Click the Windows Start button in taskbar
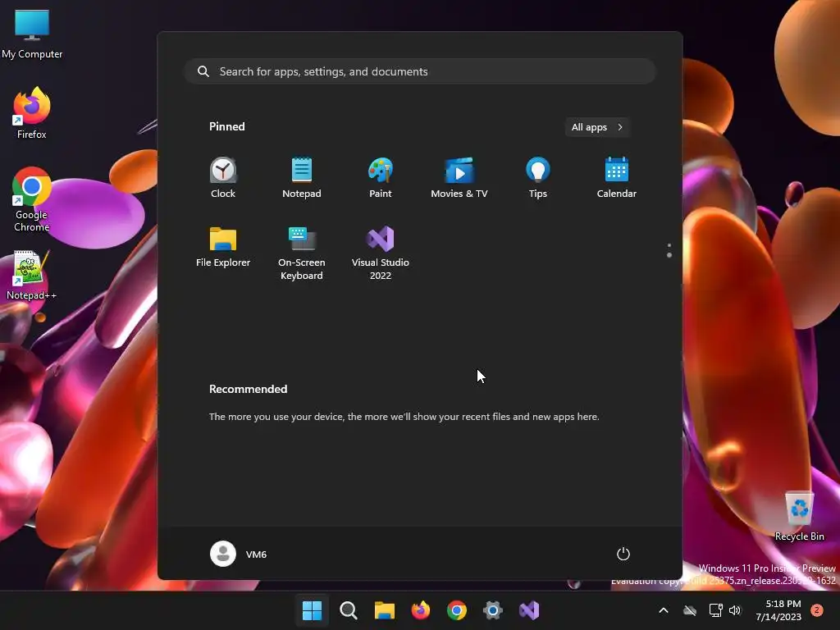 coord(312,610)
